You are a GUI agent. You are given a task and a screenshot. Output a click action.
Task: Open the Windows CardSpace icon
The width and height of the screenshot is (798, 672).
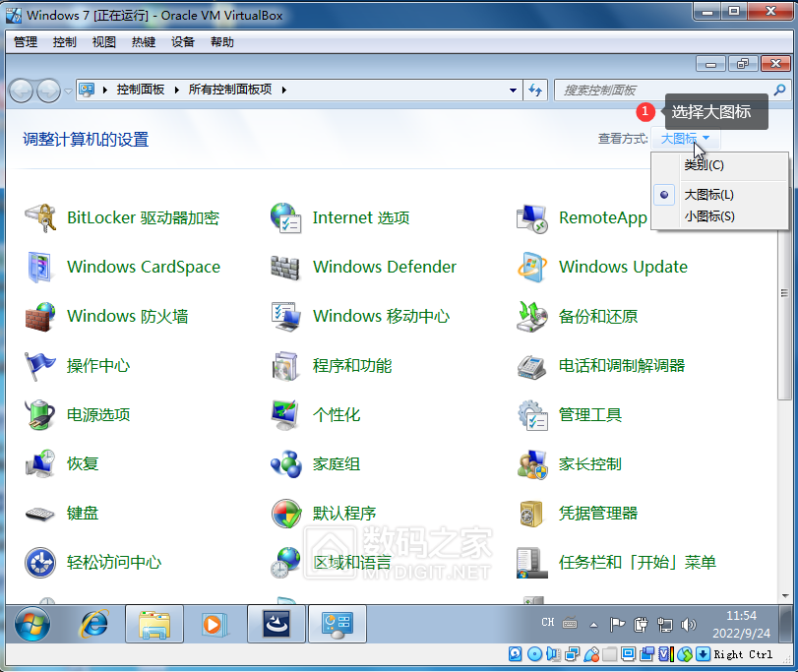pyautogui.click(x=39, y=267)
